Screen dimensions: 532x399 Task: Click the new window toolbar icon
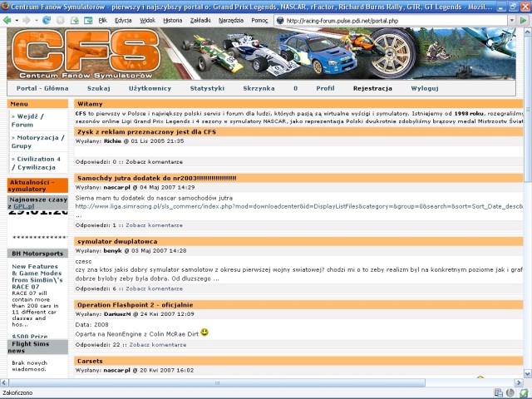88,20
